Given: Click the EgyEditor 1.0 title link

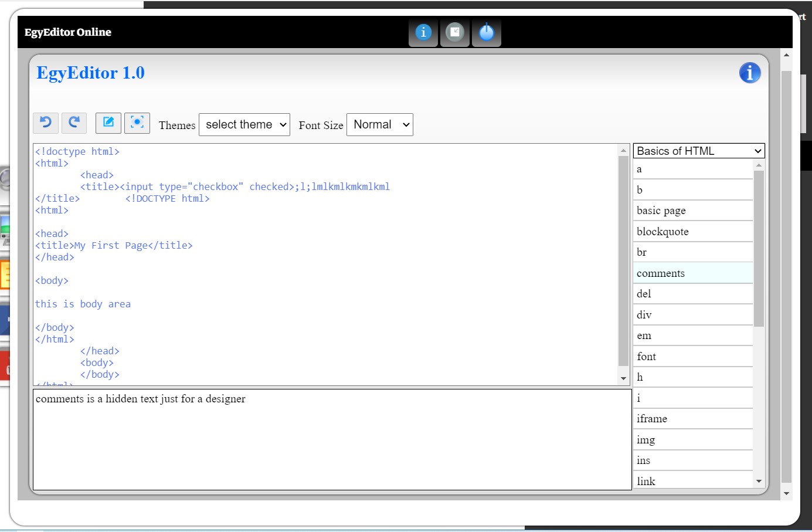Looking at the screenshot, I should tap(90, 73).
